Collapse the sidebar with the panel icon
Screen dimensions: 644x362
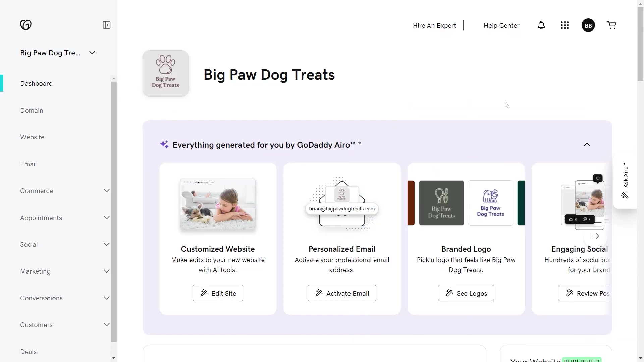(107, 25)
